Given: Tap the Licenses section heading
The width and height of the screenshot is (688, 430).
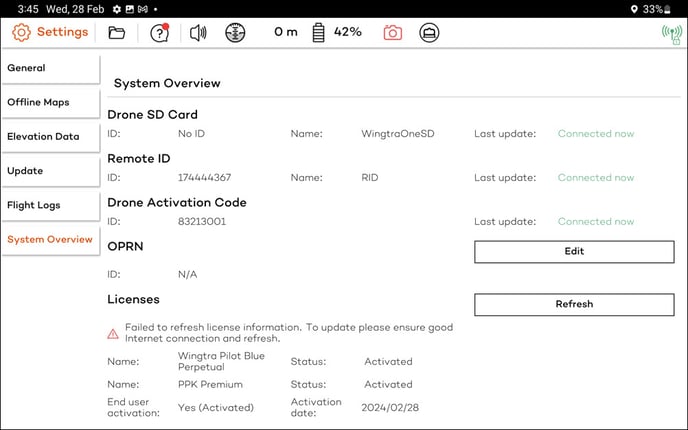Looking at the screenshot, I should pyautogui.click(x=133, y=299).
